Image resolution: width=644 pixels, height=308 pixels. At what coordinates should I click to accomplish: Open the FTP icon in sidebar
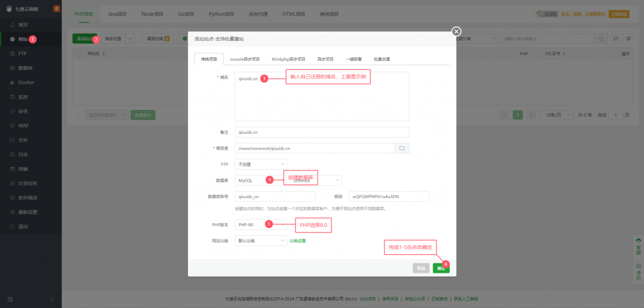[x=13, y=53]
